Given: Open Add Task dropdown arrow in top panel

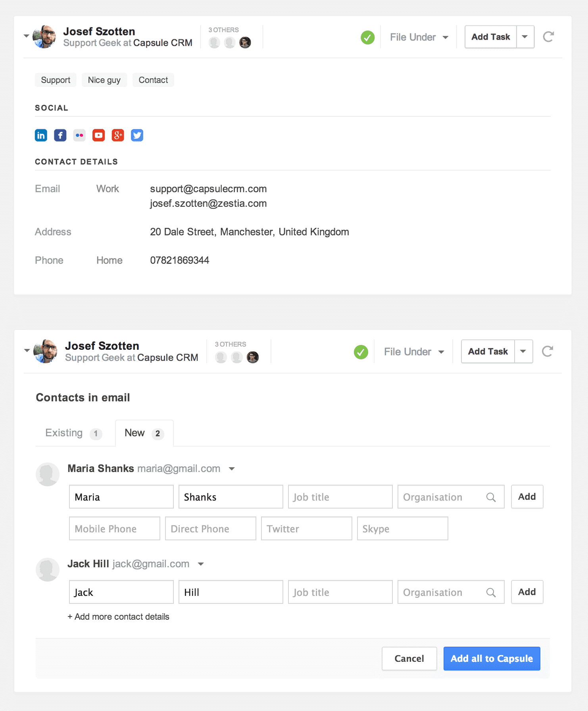Looking at the screenshot, I should click(x=525, y=37).
